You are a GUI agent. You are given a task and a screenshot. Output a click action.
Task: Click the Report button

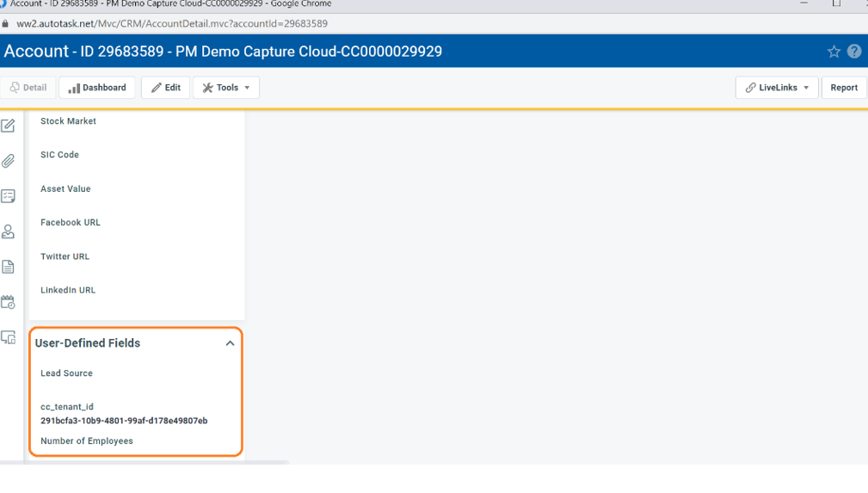tap(843, 88)
